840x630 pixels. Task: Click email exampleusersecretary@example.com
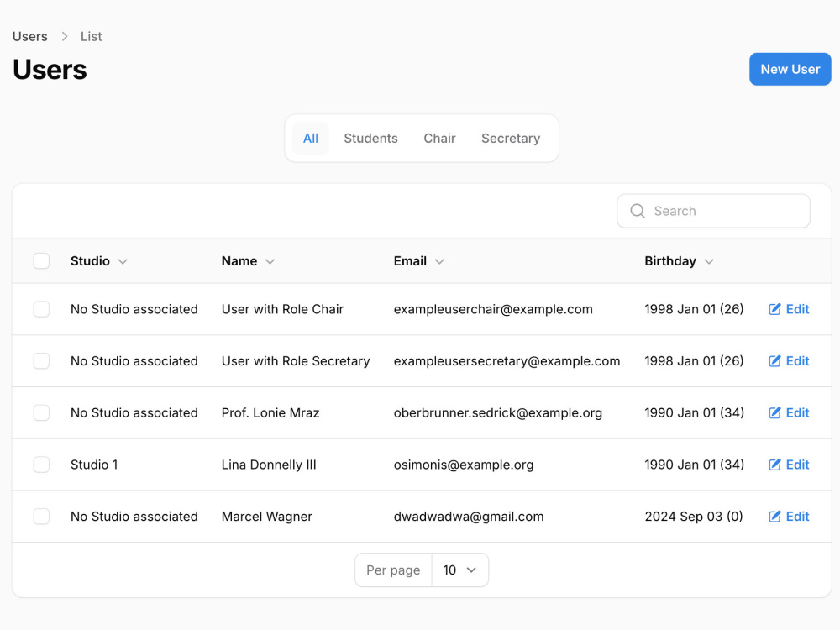tap(507, 361)
